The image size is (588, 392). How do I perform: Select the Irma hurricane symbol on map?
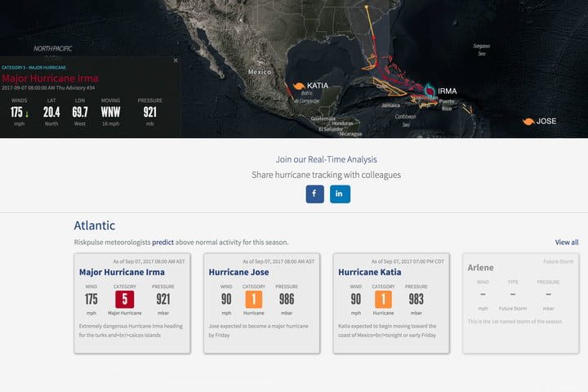(429, 90)
